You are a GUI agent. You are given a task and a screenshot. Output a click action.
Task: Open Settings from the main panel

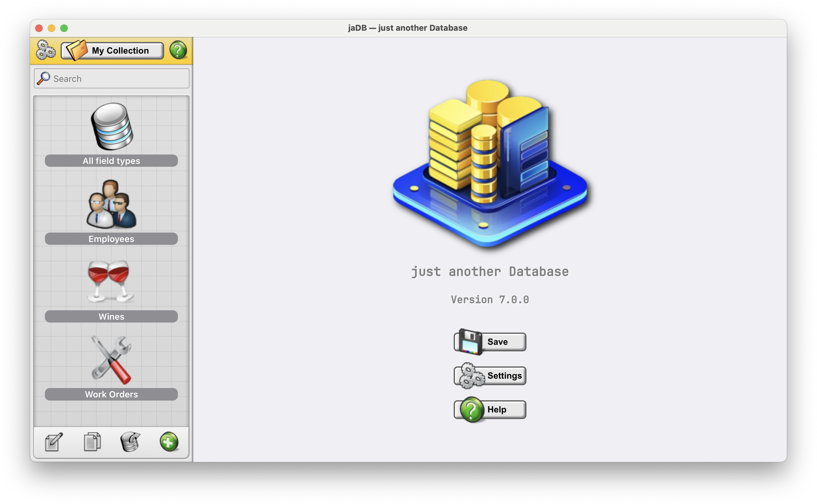(490, 376)
